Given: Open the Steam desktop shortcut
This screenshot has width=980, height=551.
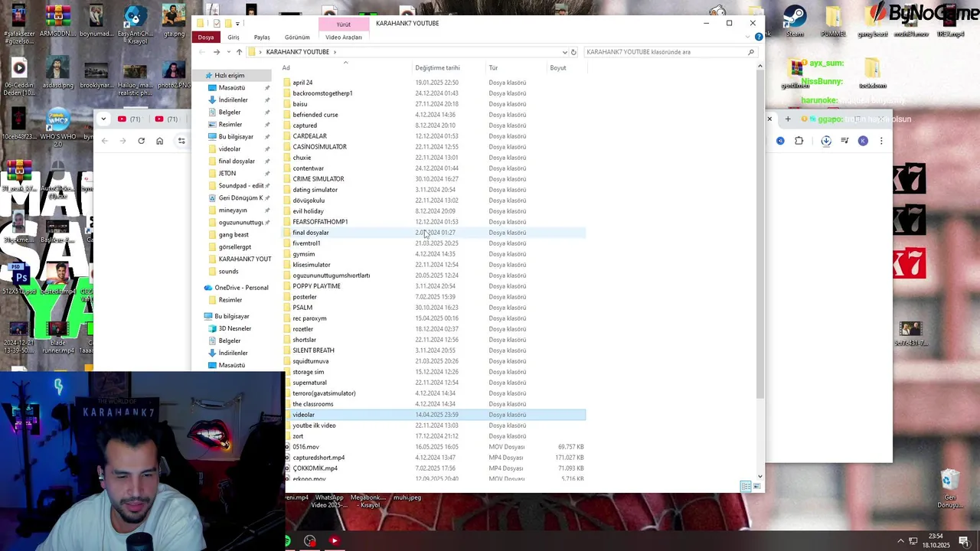Looking at the screenshot, I should 795,21.
